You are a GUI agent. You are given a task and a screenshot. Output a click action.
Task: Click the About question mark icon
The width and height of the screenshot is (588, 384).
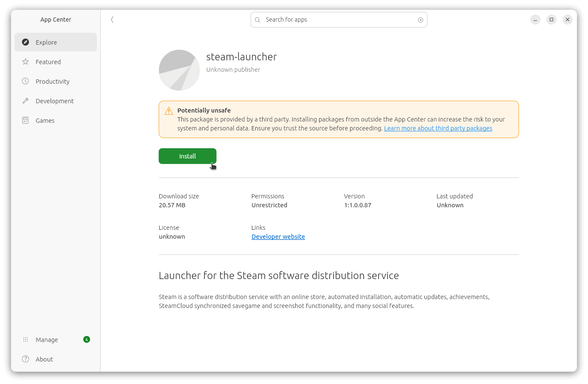click(x=25, y=359)
